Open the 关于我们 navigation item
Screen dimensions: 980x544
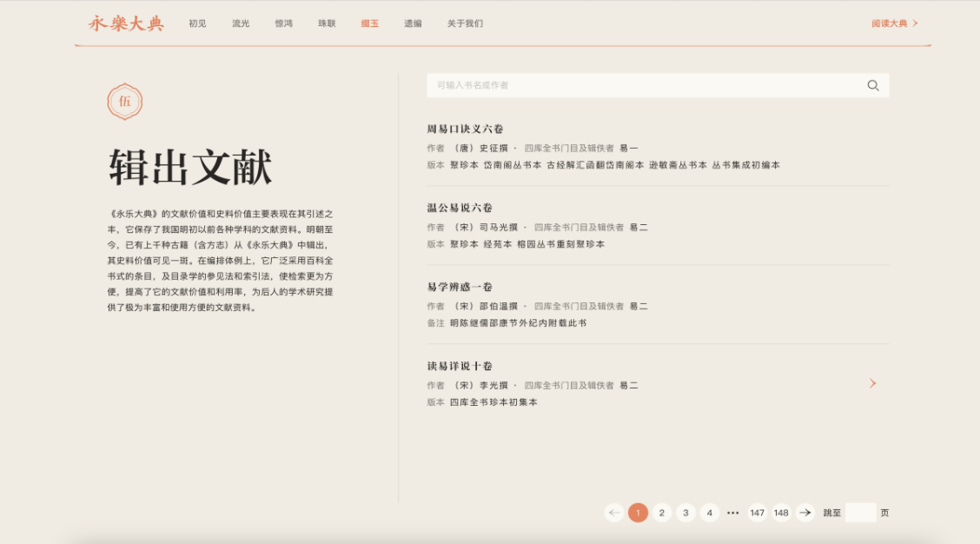coord(465,23)
